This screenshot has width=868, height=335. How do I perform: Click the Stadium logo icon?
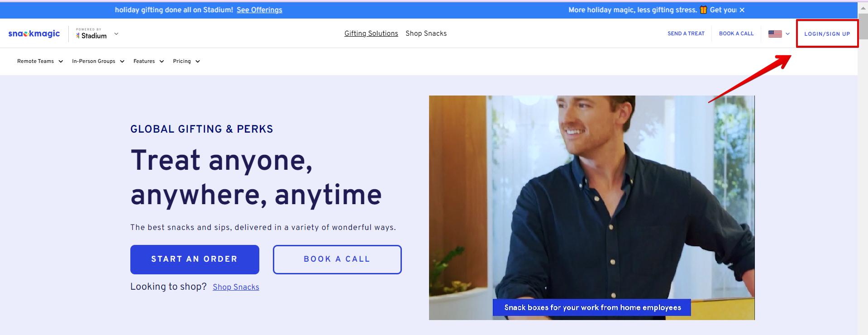click(78, 36)
